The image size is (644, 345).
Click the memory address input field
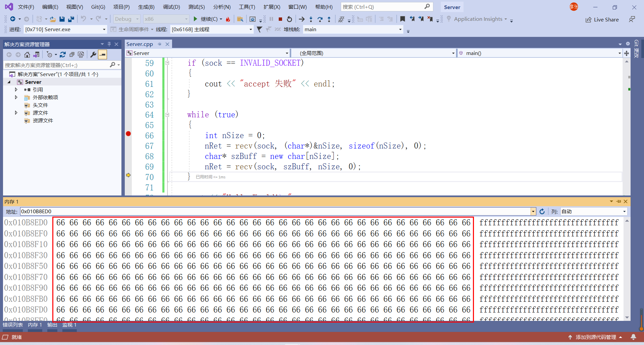(x=275, y=212)
